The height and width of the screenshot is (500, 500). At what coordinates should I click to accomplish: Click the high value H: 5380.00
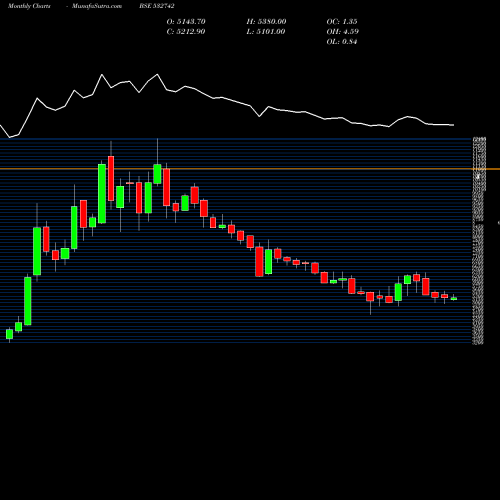point(266,21)
